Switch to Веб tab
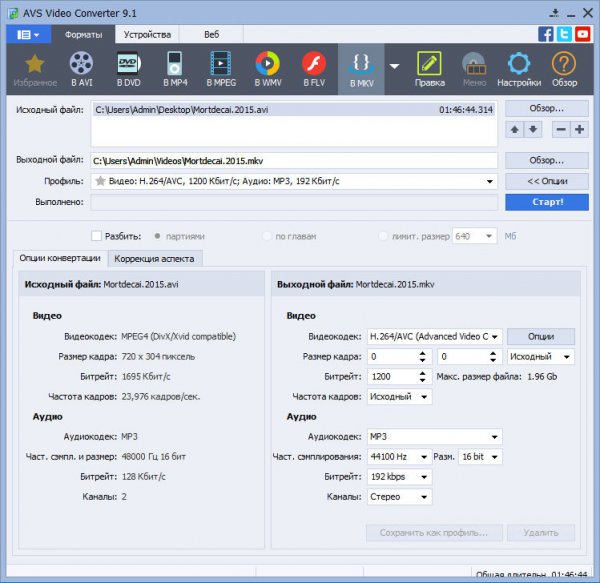Viewport: 600px width, 583px height. 211,35
